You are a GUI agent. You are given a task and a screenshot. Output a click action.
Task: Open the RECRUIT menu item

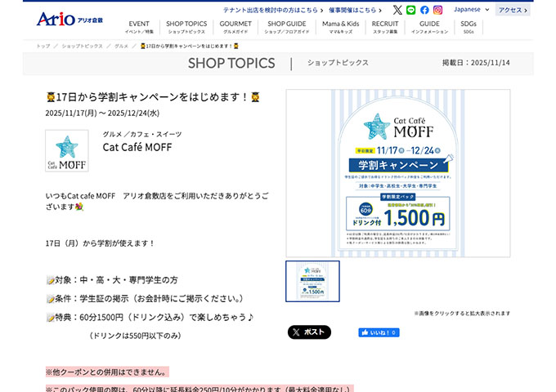385,27
